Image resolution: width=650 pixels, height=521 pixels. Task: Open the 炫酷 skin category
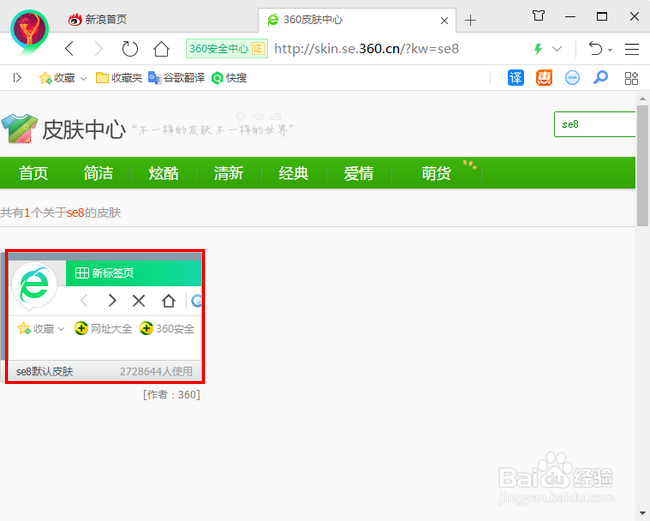[x=163, y=173]
